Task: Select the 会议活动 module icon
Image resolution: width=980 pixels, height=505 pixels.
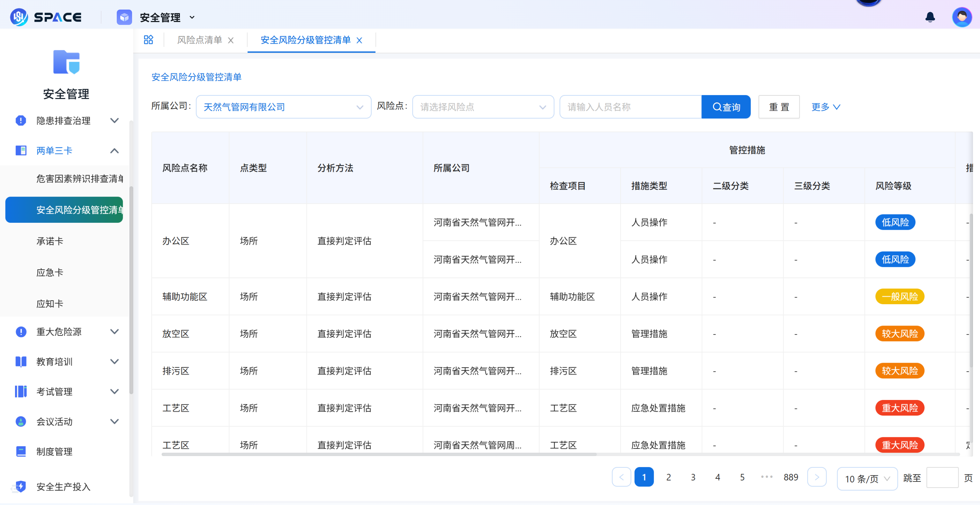Action: coord(20,421)
